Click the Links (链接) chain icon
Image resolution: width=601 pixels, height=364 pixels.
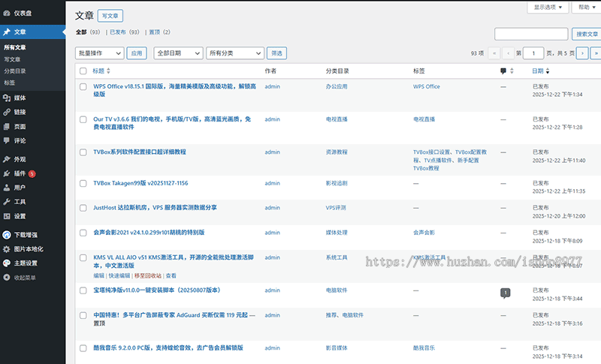tap(7, 112)
